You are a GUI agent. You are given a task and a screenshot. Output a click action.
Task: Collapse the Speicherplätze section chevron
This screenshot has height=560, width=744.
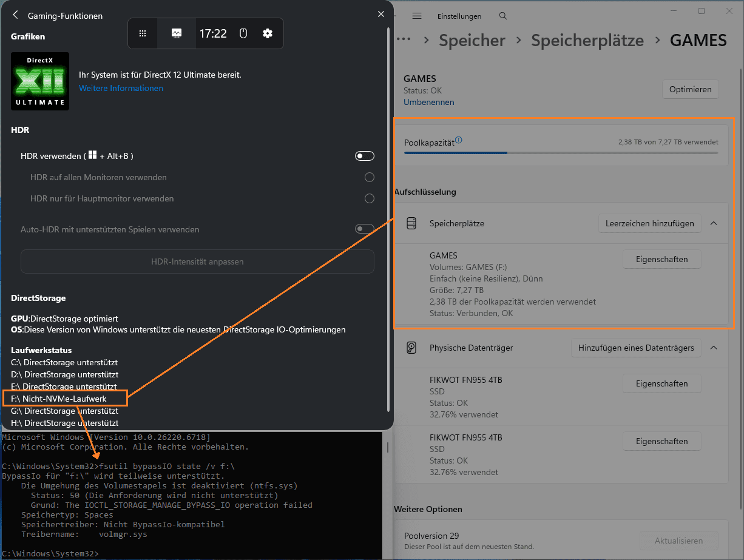point(714,223)
